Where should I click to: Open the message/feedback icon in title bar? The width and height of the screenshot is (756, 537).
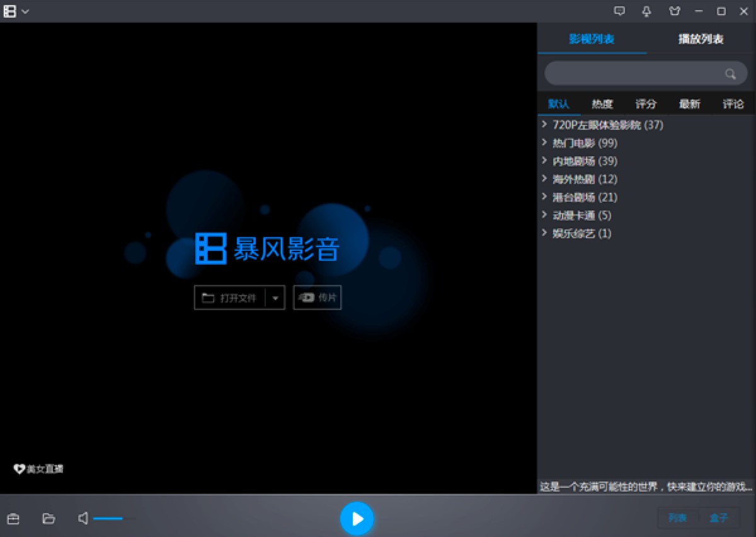620,11
